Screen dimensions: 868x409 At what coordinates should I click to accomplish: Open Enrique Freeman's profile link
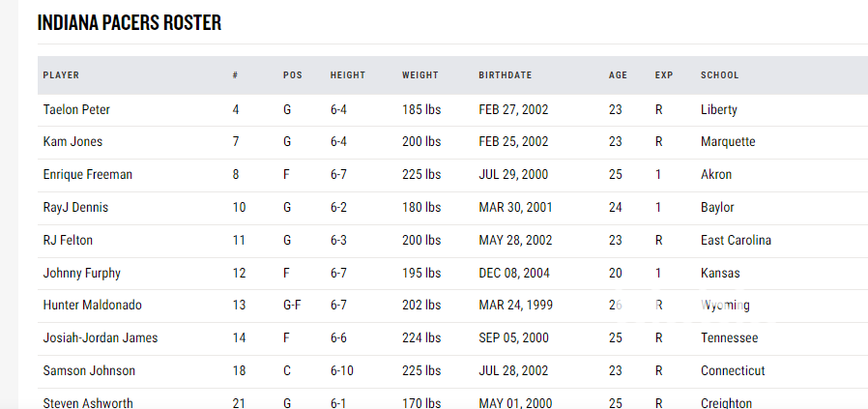[x=88, y=175]
